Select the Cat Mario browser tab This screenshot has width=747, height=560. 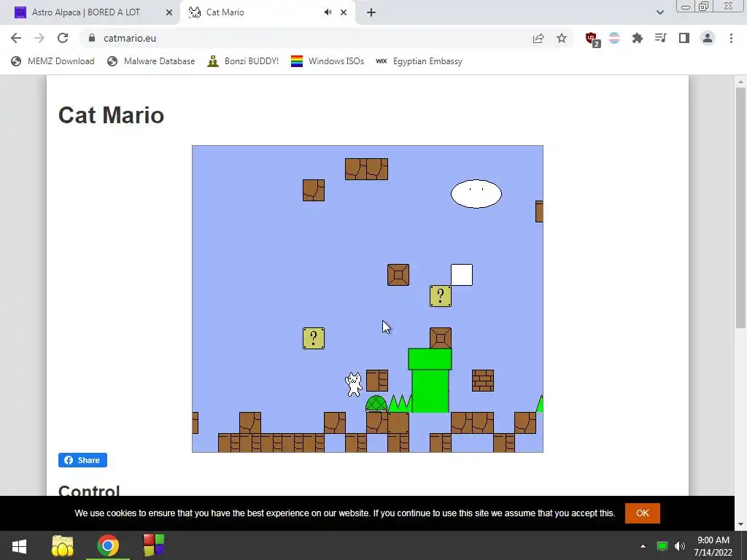(268, 12)
